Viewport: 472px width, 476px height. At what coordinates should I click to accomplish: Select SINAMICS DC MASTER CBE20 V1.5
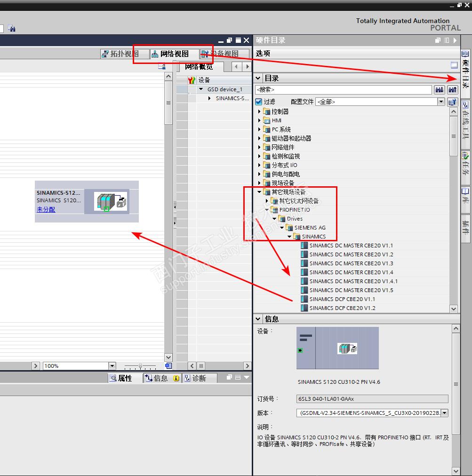tap(351, 290)
